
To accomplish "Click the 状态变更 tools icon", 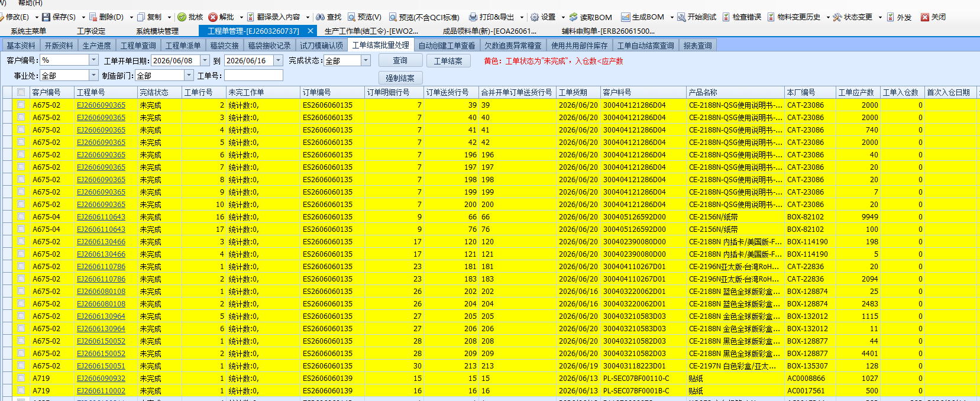I will (x=837, y=17).
